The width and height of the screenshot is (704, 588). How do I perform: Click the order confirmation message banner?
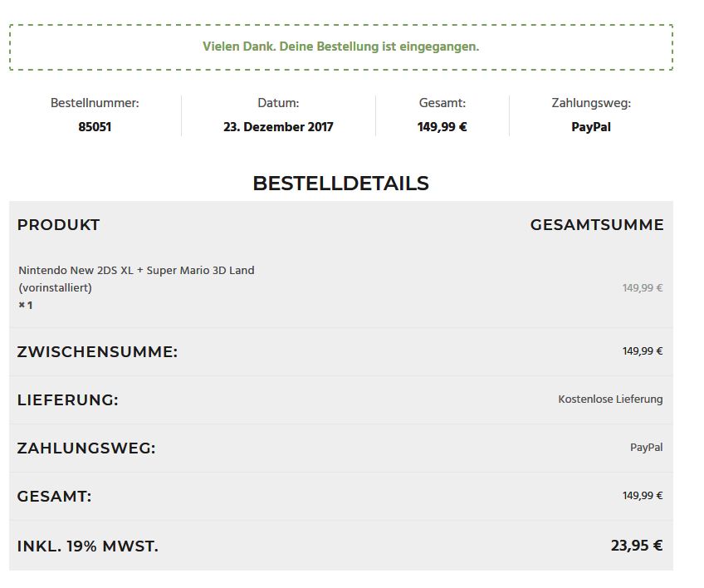coord(340,47)
